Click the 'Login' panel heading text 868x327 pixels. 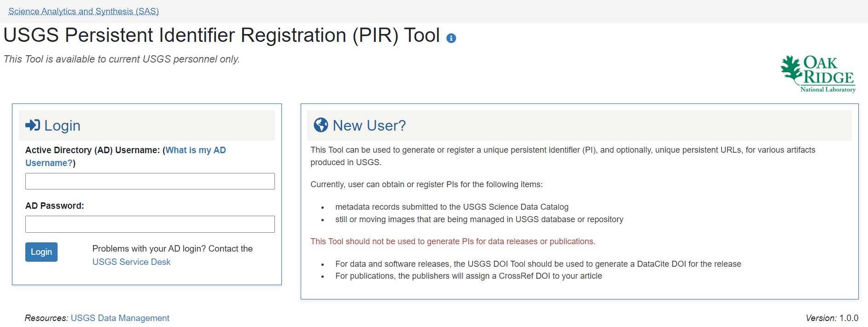coord(62,126)
